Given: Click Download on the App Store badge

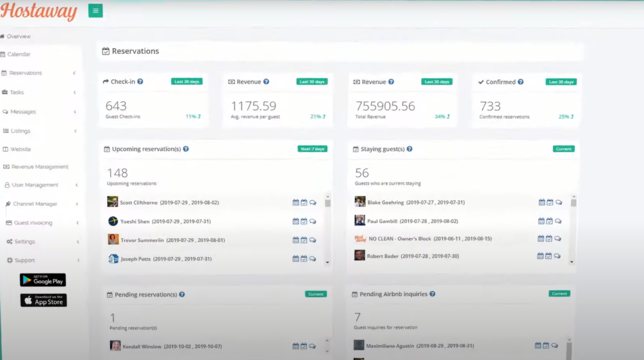Looking at the screenshot, I should (43, 300).
